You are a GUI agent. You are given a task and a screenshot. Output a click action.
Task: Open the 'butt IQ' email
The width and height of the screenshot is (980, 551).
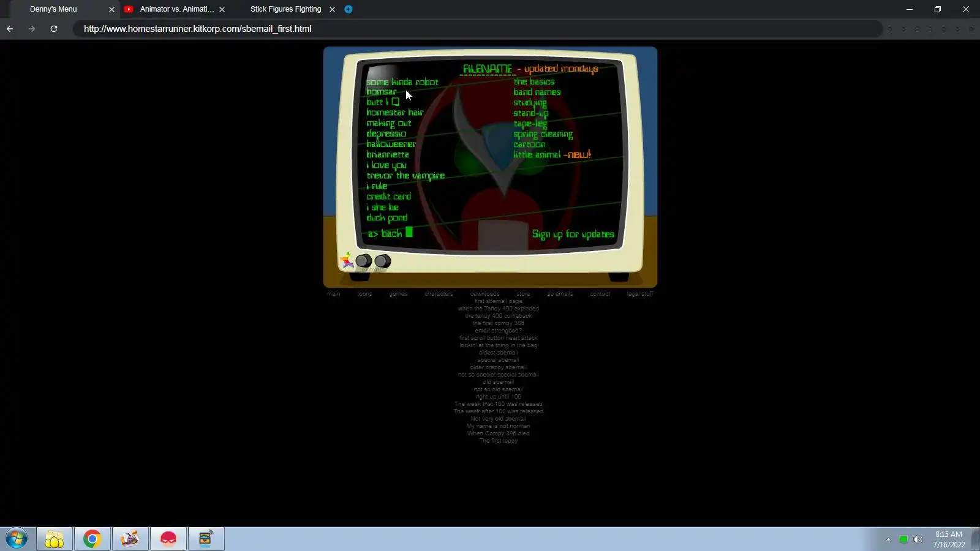383,102
